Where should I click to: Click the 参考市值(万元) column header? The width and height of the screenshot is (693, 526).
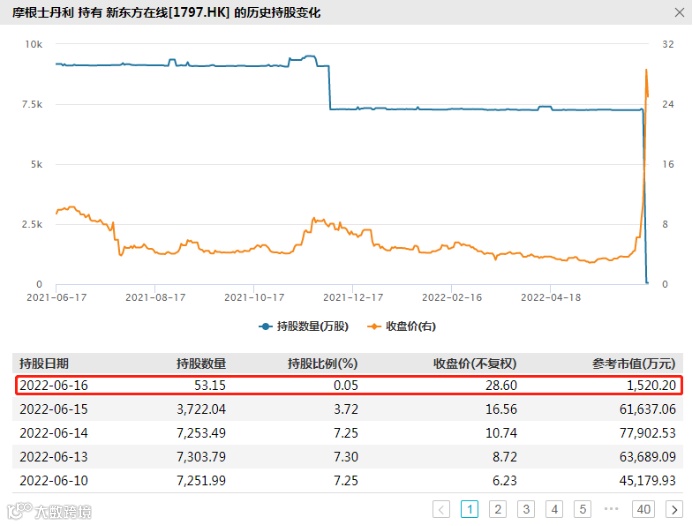pyautogui.click(x=634, y=363)
